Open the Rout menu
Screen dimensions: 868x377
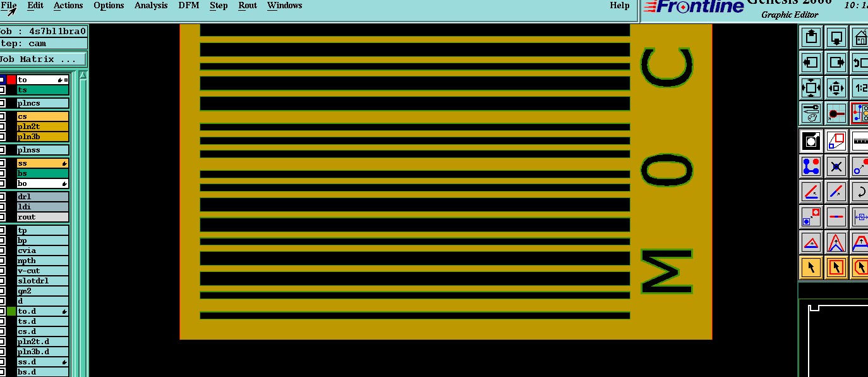(248, 5)
